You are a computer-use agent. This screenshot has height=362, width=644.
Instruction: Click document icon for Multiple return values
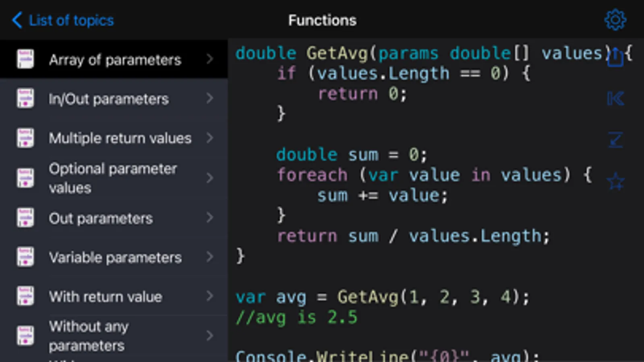pos(25,138)
